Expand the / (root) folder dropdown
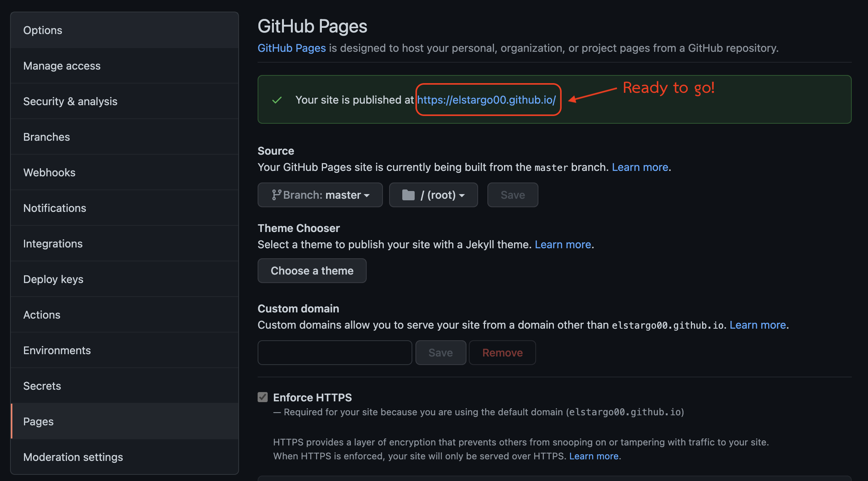 click(x=434, y=195)
